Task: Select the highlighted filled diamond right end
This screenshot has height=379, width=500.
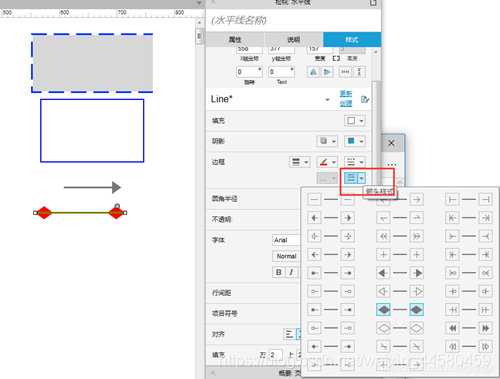Action: click(416, 310)
